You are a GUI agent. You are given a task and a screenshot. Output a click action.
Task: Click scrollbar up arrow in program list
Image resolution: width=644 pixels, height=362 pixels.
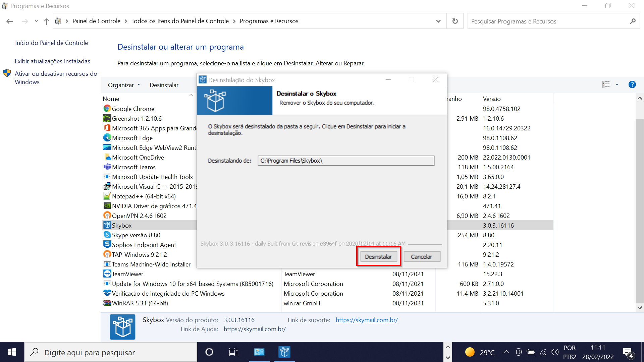pyautogui.click(x=640, y=98)
